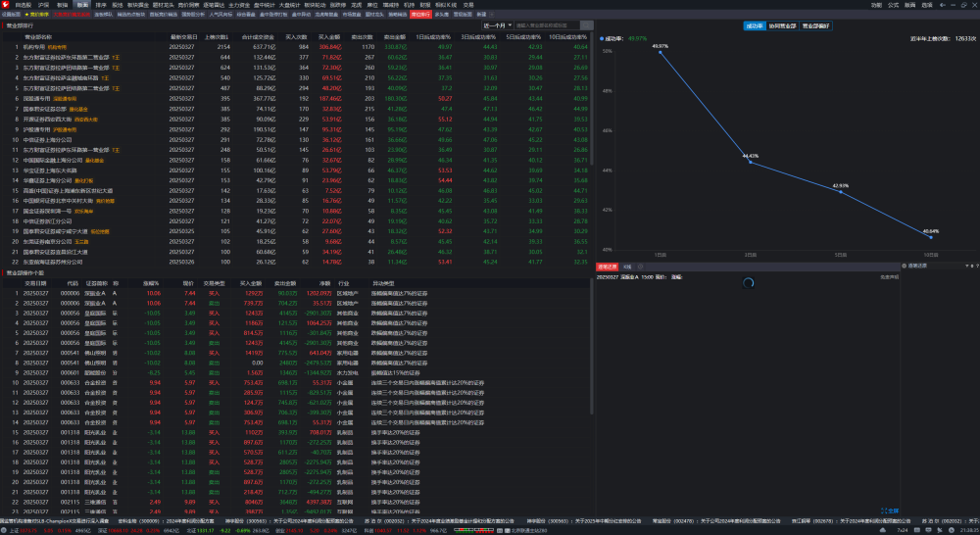Select the 协同营业部 tab
This screenshot has height=535, width=980.
tap(782, 25)
